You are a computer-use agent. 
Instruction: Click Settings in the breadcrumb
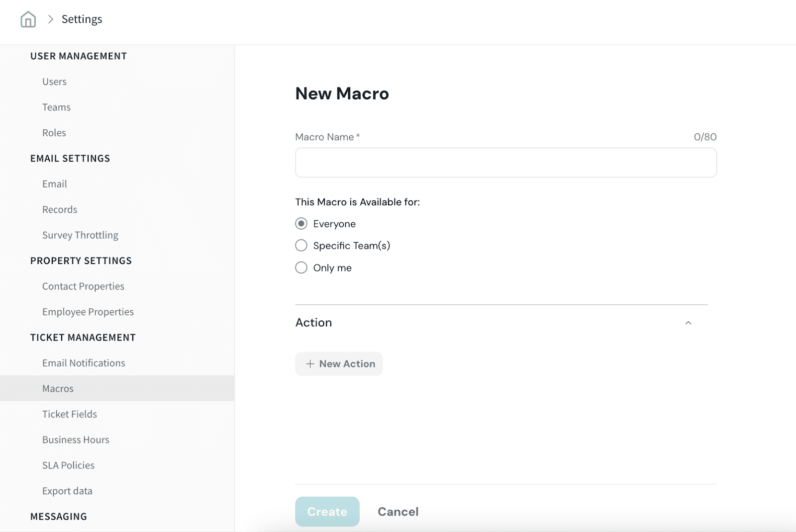pos(82,19)
